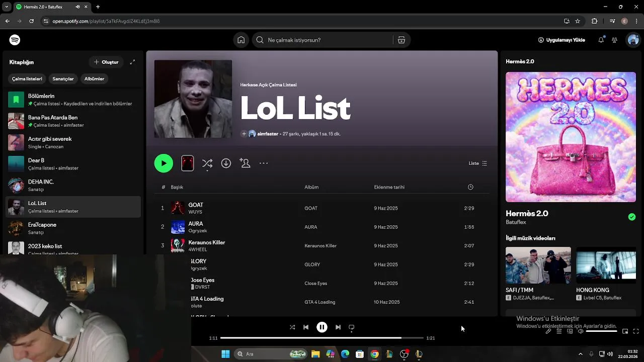Click the plus icon next to aimfaster
The width and height of the screenshot is (644, 362).
[244, 134]
